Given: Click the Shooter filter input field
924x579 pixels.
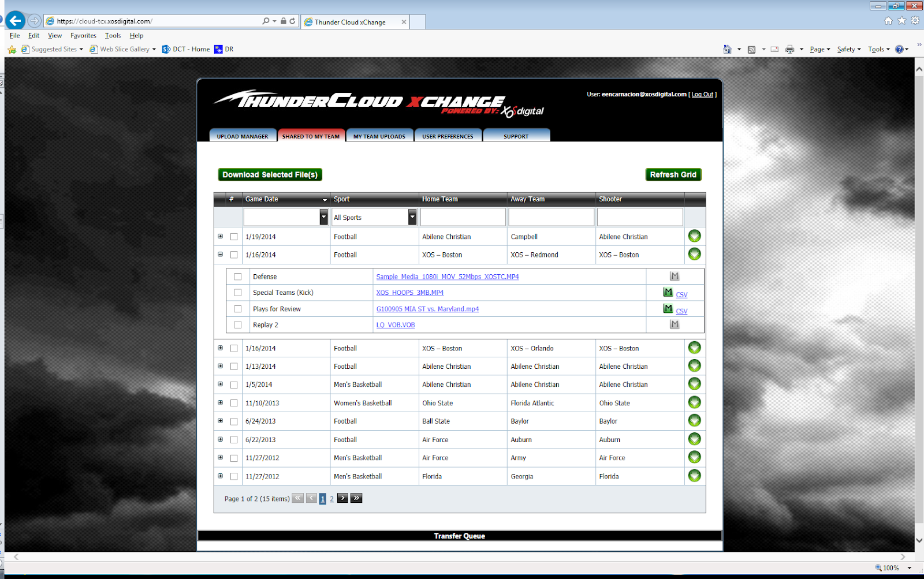Looking at the screenshot, I should 640,217.
